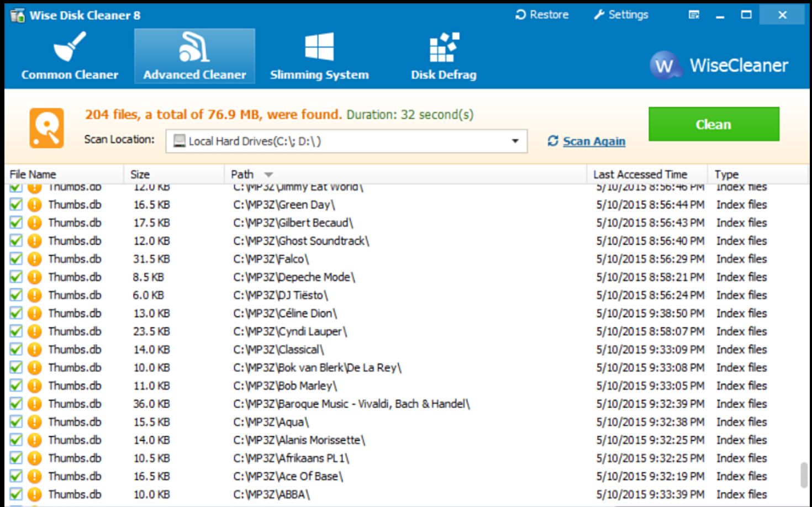The image size is (812, 507).
Task: Open the Common Cleaner tab
Action: point(70,56)
